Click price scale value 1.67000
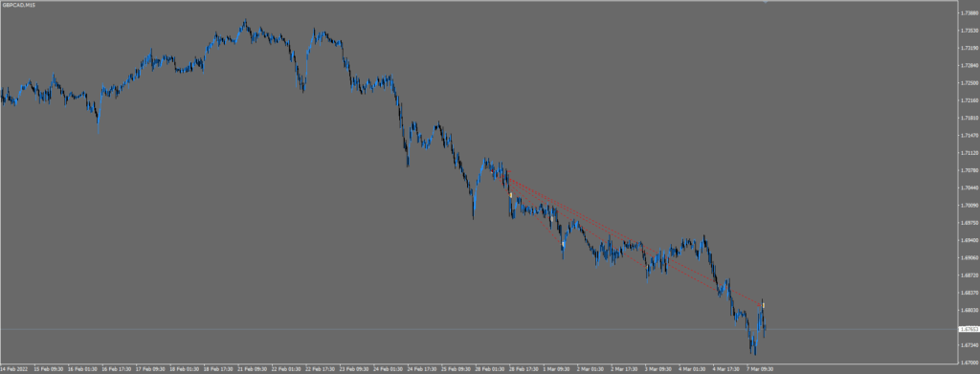Image resolution: width=980 pixels, height=374 pixels. click(970, 363)
